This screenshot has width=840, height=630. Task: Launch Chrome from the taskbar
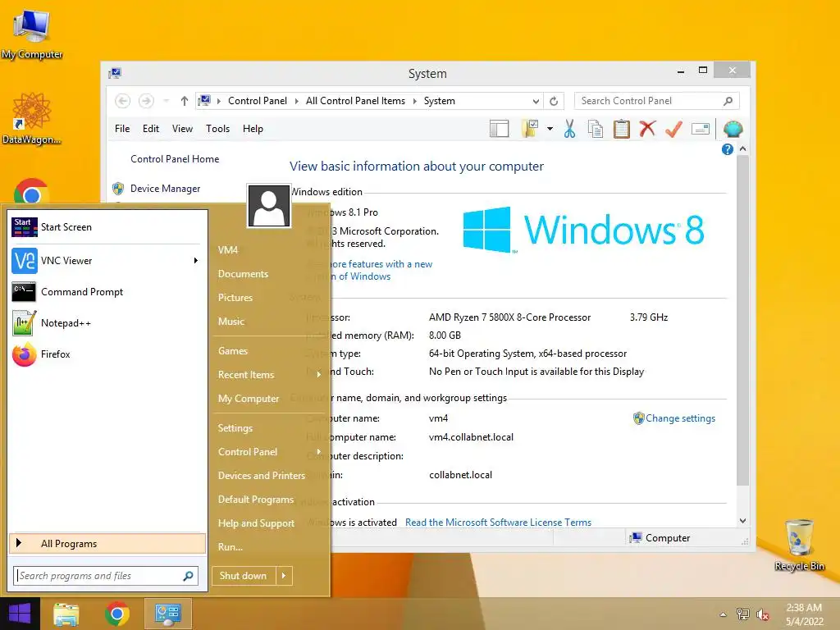117,614
